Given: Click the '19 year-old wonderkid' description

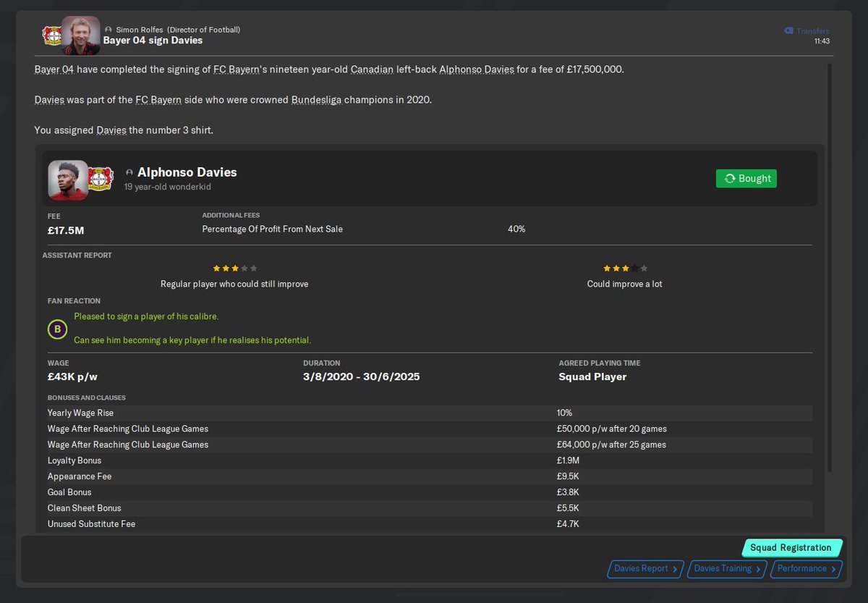Looking at the screenshot, I should (168, 187).
